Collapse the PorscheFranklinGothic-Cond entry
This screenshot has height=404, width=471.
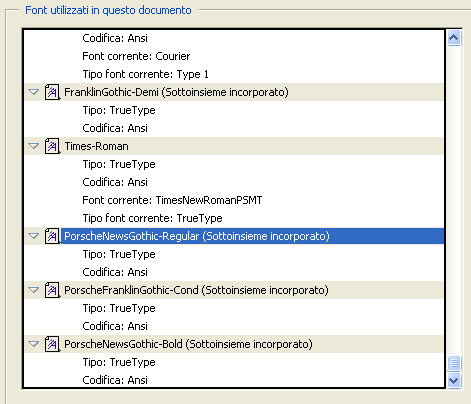click(x=33, y=290)
